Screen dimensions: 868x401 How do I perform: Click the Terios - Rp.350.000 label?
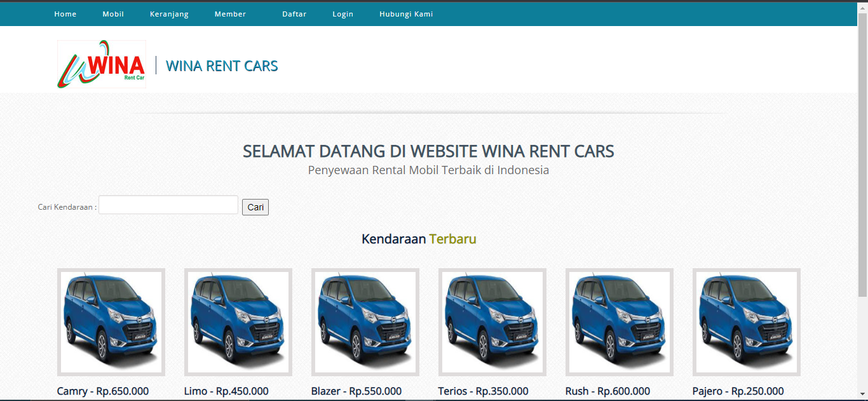tap(483, 391)
